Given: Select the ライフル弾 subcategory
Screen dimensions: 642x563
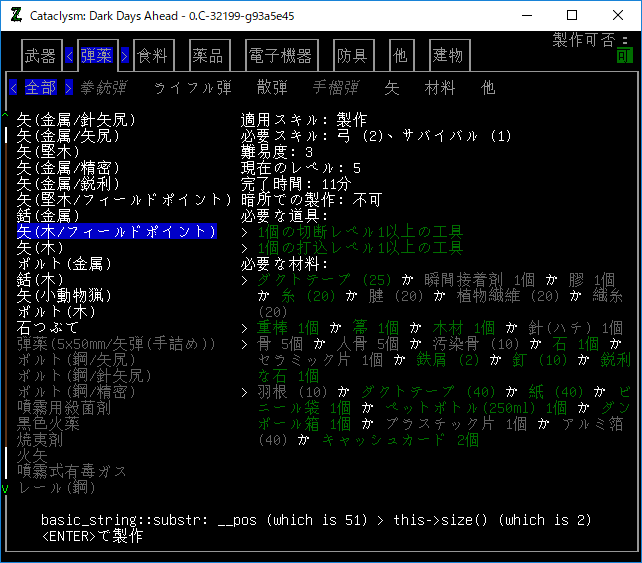Looking at the screenshot, I should (191, 88).
